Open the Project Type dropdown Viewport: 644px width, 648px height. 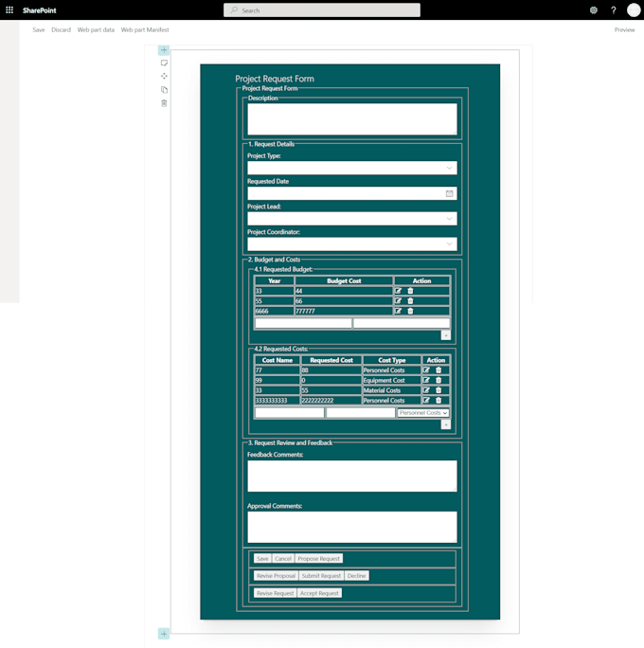point(352,169)
